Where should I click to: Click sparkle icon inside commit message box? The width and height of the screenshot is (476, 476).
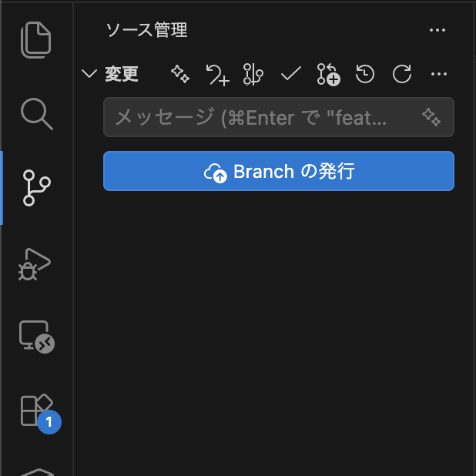click(431, 117)
